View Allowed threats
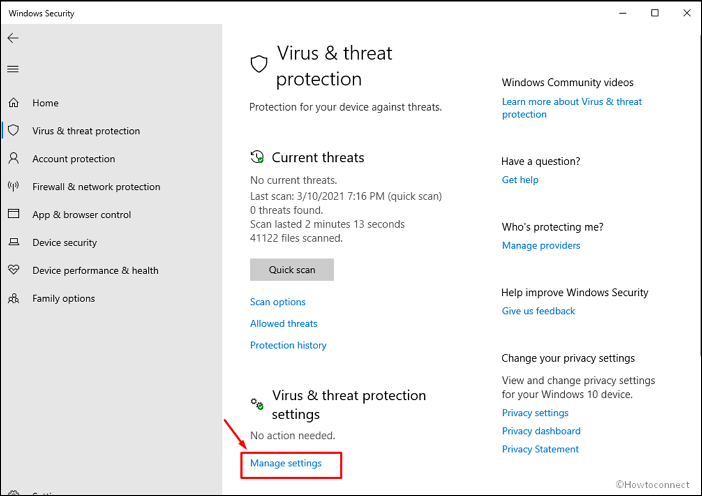 283,323
